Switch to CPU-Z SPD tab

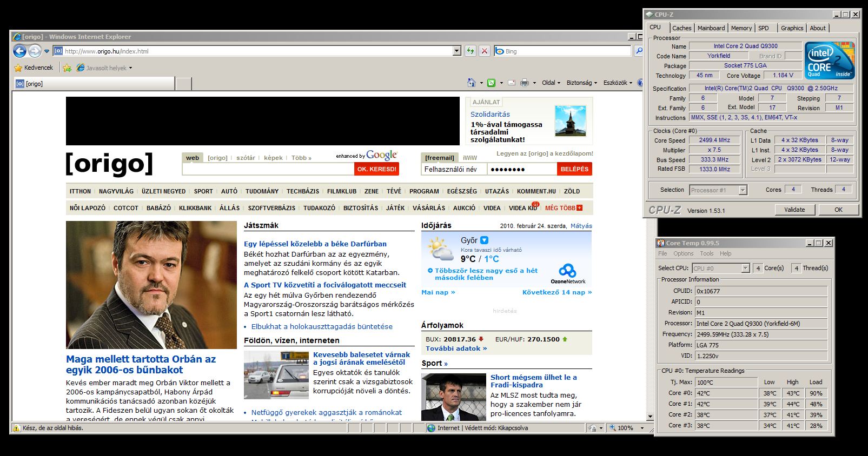764,28
